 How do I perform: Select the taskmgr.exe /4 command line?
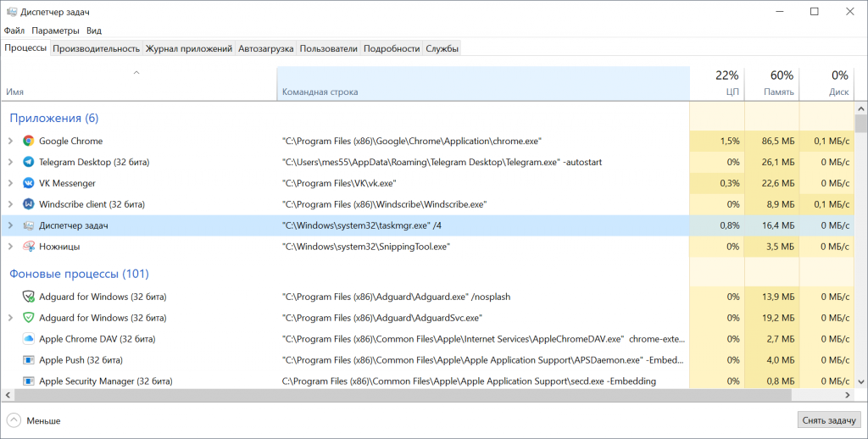point(362,225)
